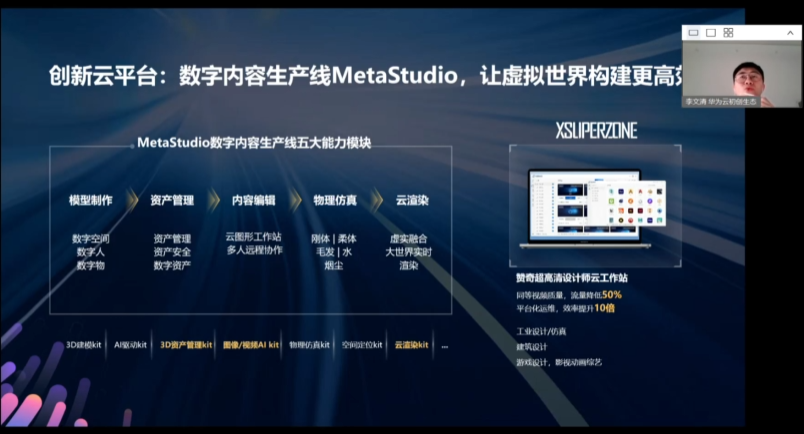Click the gold arrow between 内容编辑 and 物理仿真
This screenshot has height=434, width=804.
pyautogui.click(x=295, y=200)
